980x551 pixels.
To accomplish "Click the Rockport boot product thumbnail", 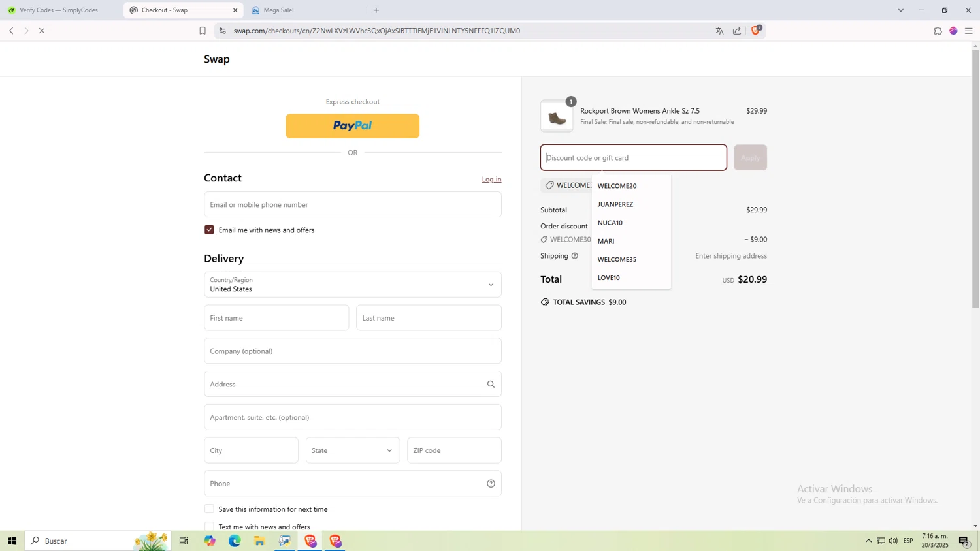I will point(557,116).
